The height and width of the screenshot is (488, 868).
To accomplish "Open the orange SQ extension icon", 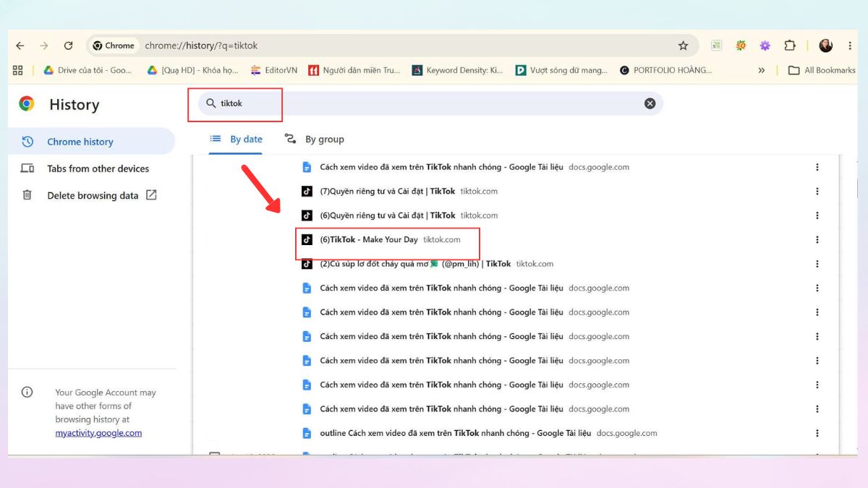I will pyautogui.click(x=741, y=46).
